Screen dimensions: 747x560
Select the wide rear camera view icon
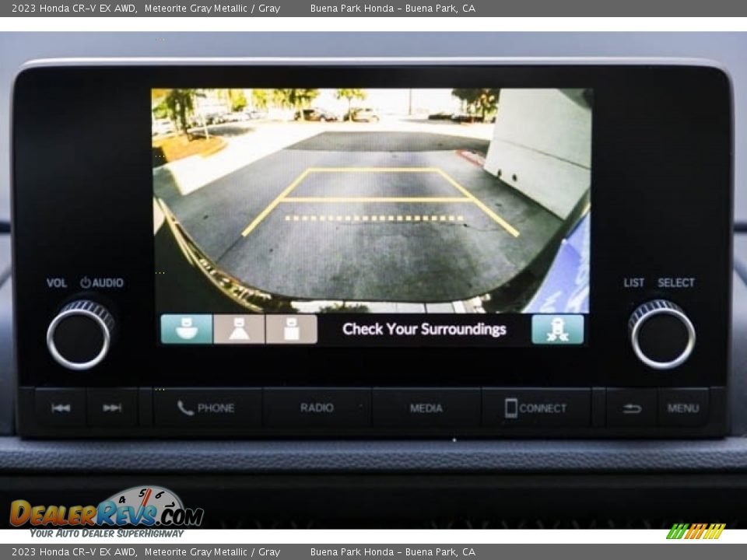186,329
